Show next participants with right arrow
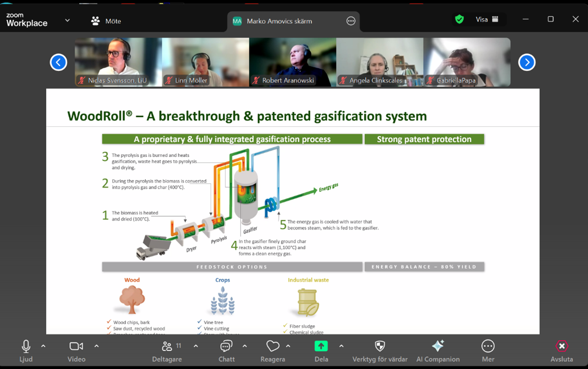This screenshot has height=369, width=588. pos(526,62)
